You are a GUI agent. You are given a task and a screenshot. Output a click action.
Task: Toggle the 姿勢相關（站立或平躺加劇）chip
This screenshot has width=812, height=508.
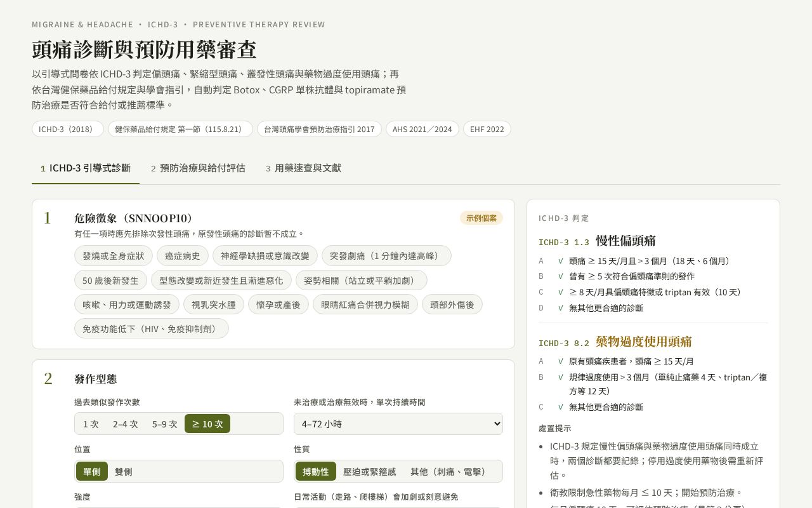point(362,280)
